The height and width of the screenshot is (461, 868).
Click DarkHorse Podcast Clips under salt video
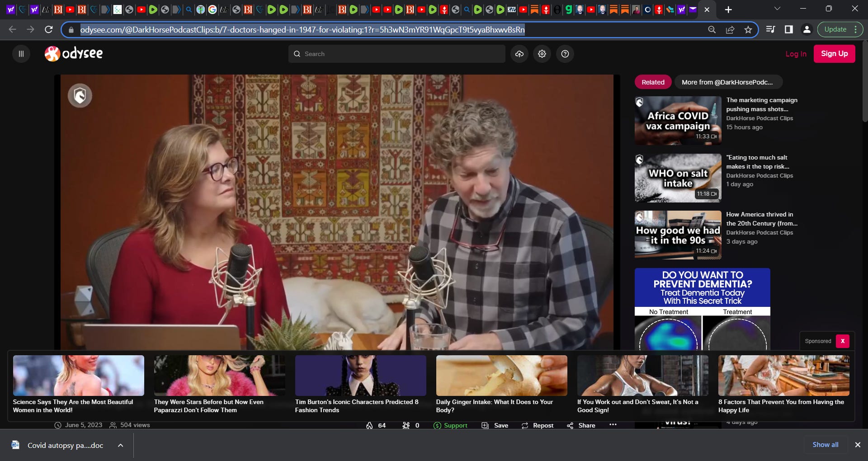[x=759, y=175]
